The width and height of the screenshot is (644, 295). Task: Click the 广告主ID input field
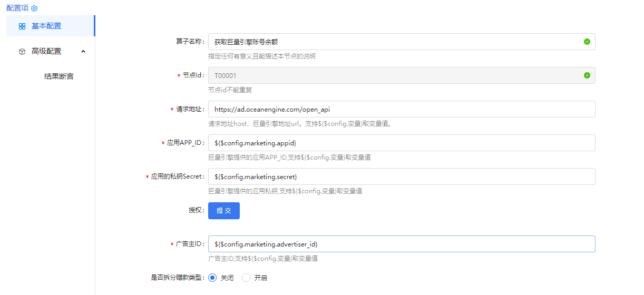tap(401, 244)
